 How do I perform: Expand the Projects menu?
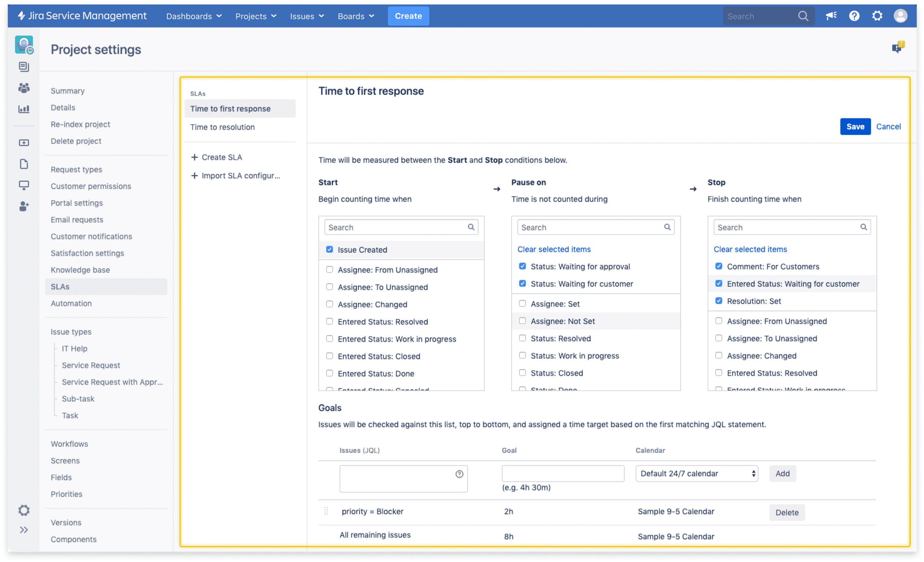(256, 16)
